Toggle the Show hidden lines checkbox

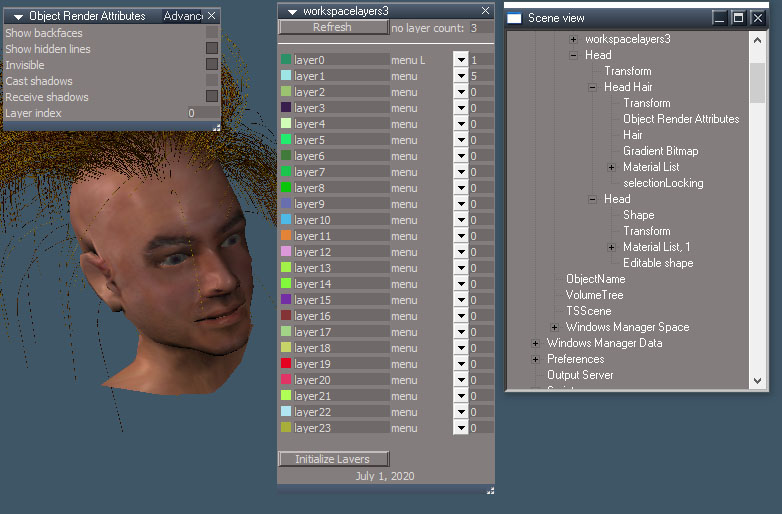212,48
